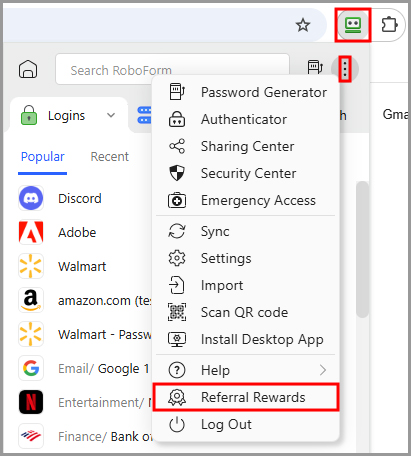
Task: Open Referral Rewards menu item
Action: click(246, 397)
